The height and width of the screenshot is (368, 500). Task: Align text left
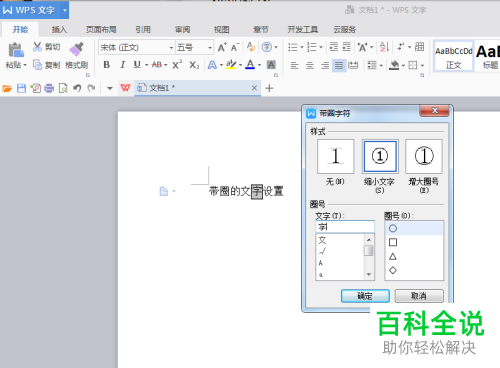294,65
